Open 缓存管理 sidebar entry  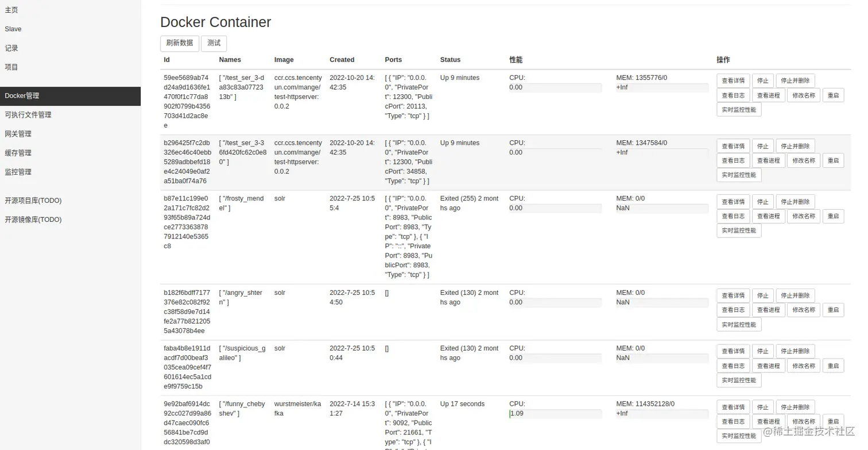pos(18,153)
